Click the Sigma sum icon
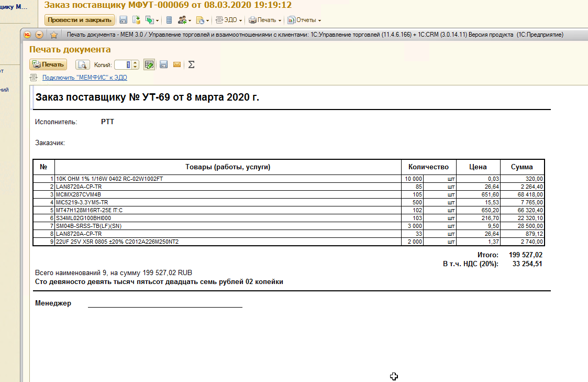Image resolution: width=588 pixels, height=382 pixels. [x=191, y=64]
